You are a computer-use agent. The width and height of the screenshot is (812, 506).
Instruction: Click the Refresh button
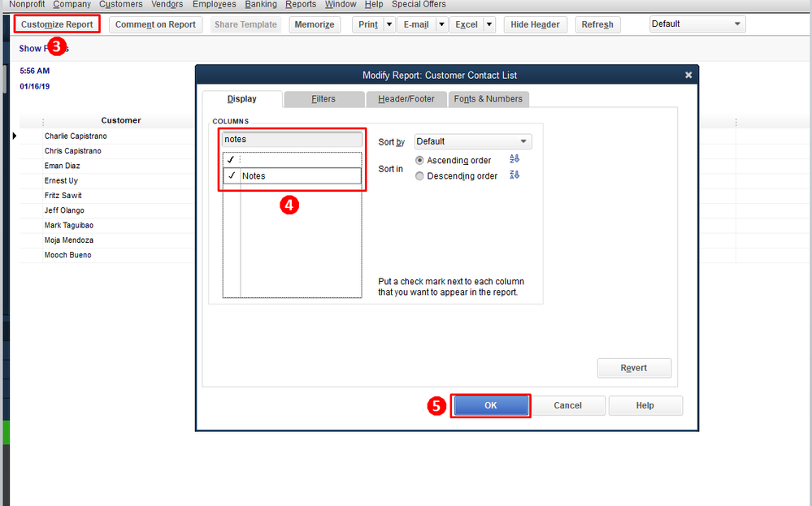597,24
